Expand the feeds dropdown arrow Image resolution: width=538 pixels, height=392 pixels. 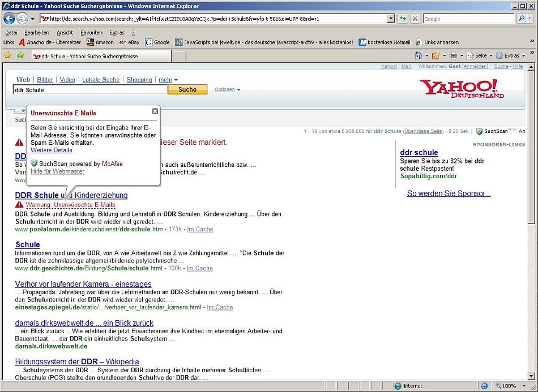(x=445, y=55)
